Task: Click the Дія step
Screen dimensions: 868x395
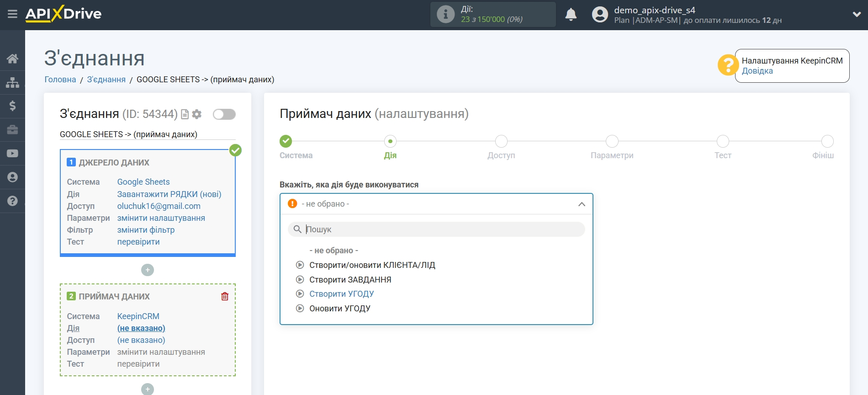Action: (x=390, y=141)
